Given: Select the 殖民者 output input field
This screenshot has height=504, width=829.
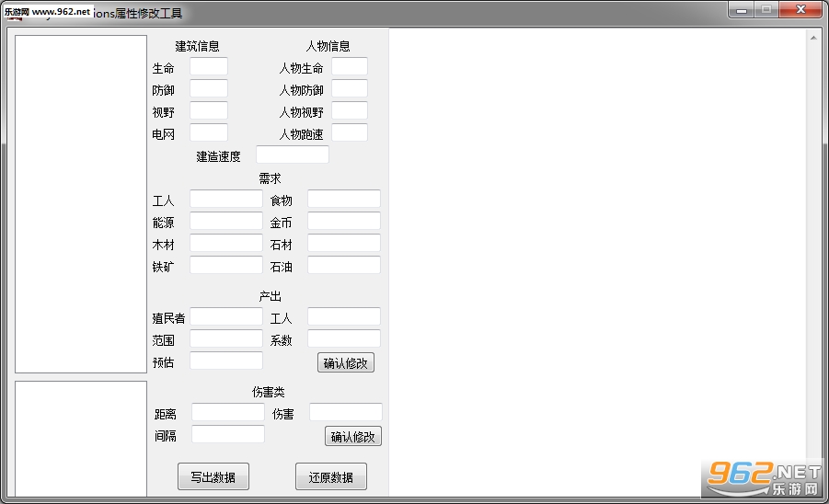Looking at the screenshot, I should [x=226, y=317].
